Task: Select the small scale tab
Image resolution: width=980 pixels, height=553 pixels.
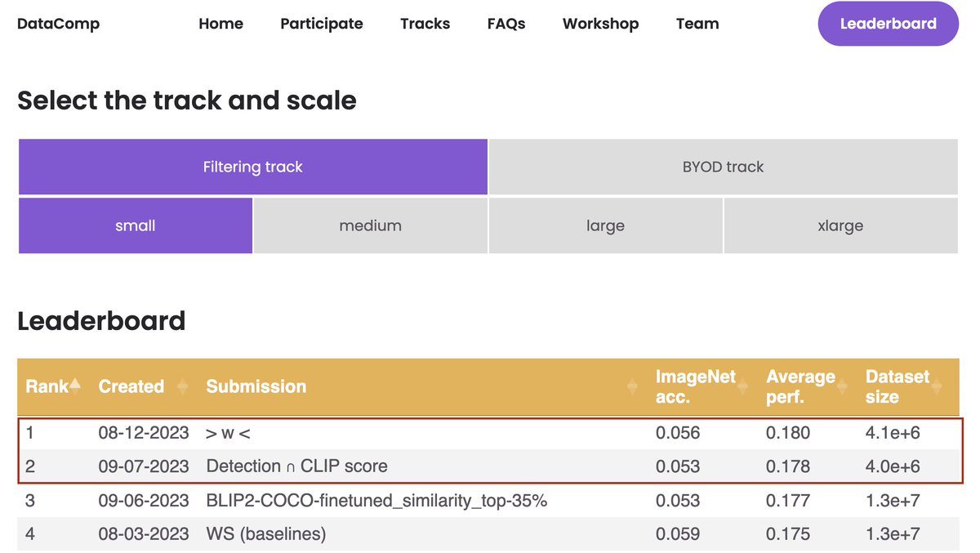Action: (136, 225)
